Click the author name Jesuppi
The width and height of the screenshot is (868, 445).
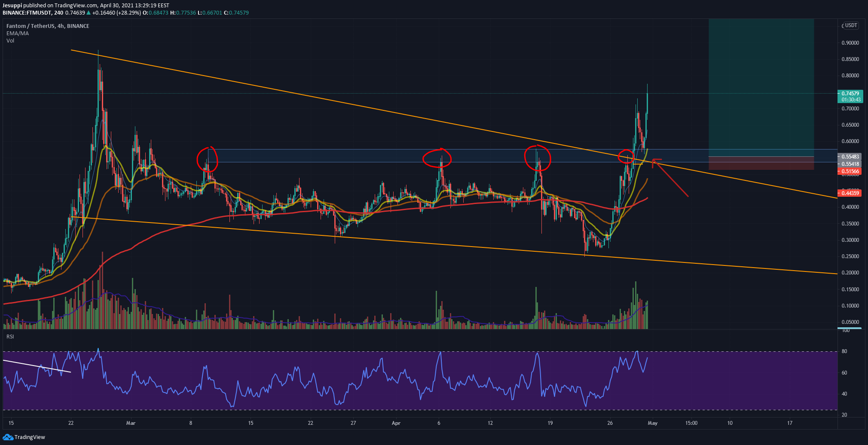click(x=12, y=6)
